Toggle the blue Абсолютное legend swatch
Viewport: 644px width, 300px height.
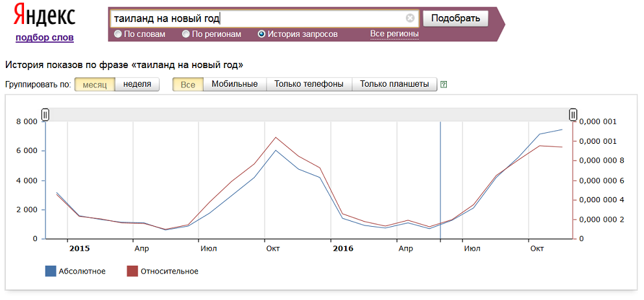point(51,271)
